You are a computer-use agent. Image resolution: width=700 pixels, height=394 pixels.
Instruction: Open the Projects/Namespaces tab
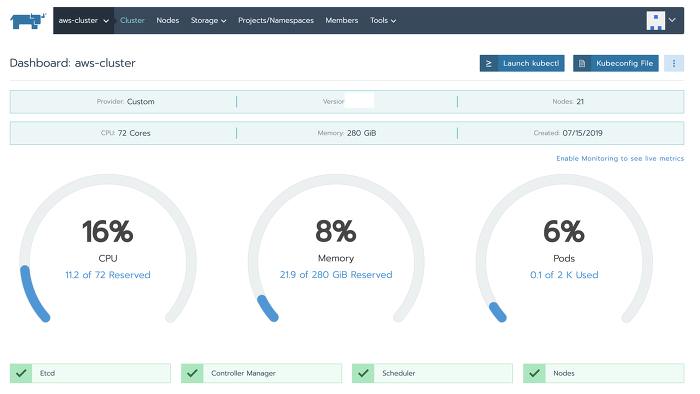coord(276,21)
